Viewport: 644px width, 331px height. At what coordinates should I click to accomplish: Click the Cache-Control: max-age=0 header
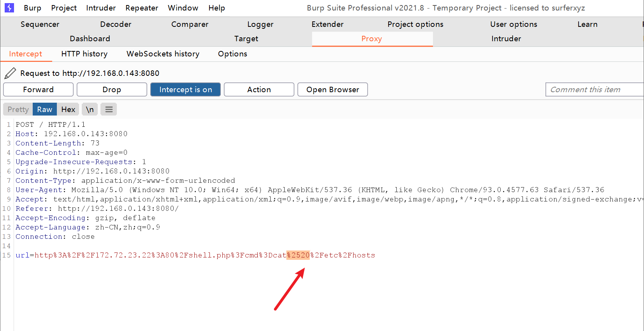71,152
